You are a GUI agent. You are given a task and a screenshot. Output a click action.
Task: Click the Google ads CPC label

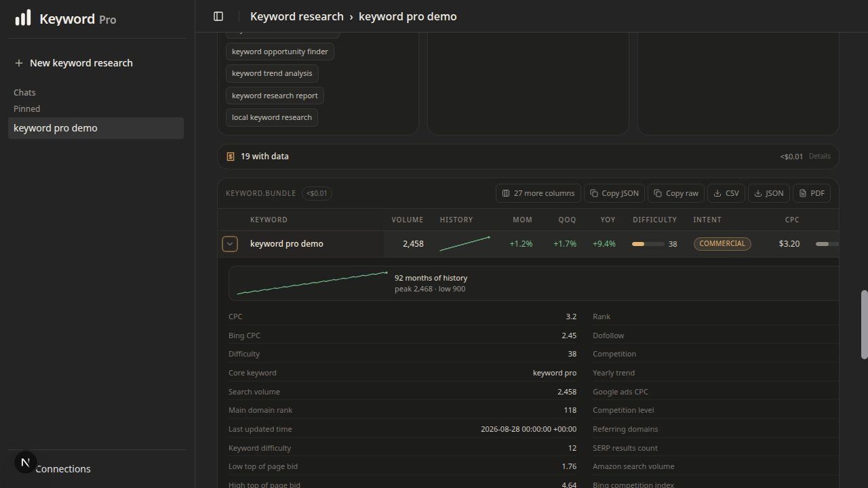(x=620, y=392)
